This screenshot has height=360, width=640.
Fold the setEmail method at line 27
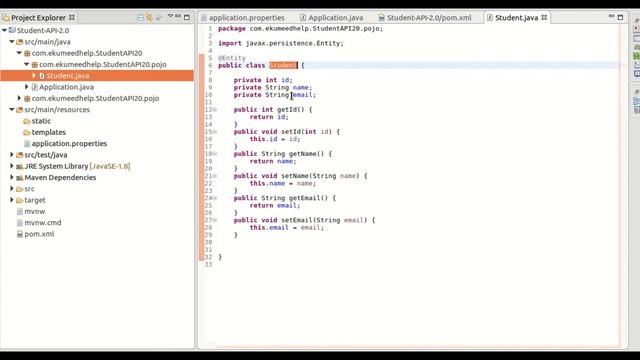(x=215, y=220)
